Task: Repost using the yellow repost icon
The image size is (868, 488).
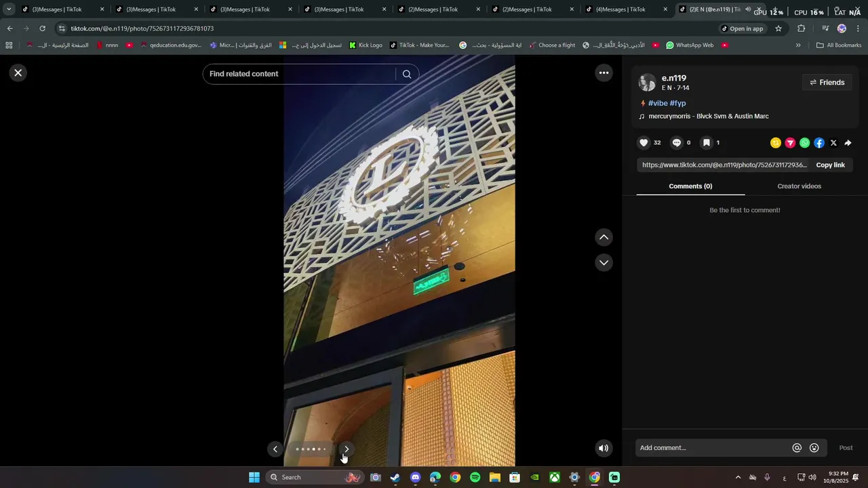Action: point(776,143)
